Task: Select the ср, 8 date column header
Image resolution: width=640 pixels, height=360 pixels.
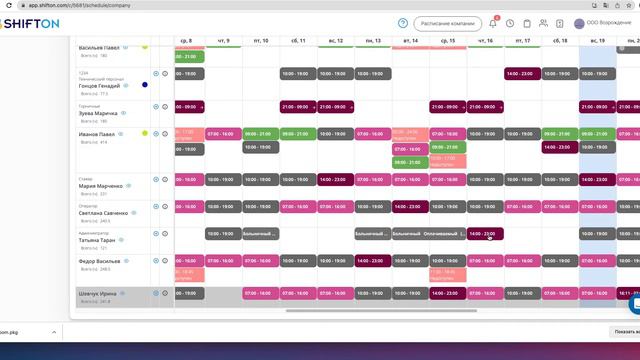Action: [x=186, y=41]
